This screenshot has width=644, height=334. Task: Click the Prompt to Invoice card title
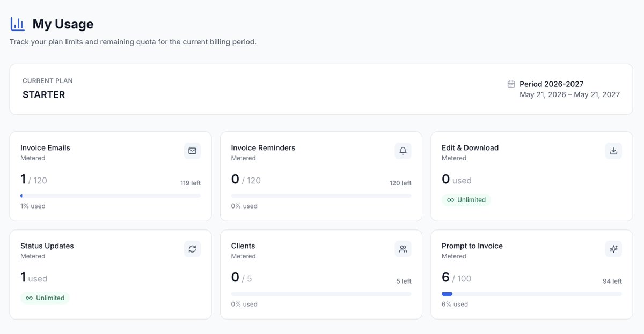(x=472, y=246)
